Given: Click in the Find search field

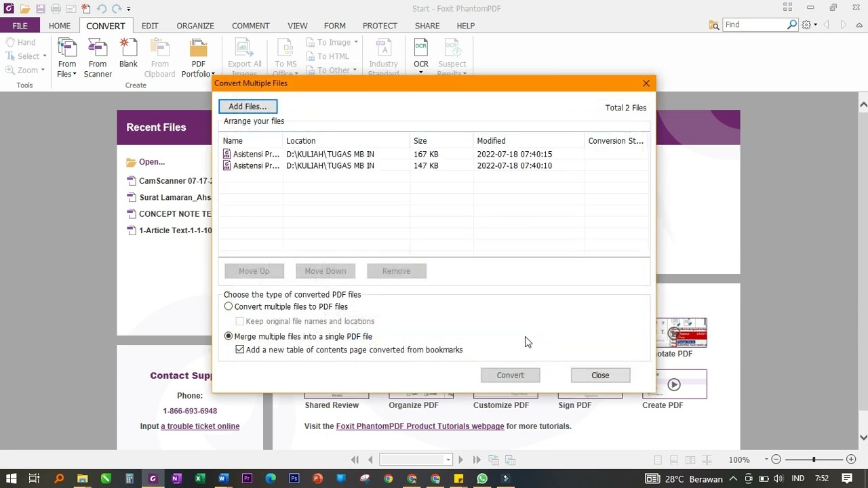Looking at the screenshot, I should point(754,25).
